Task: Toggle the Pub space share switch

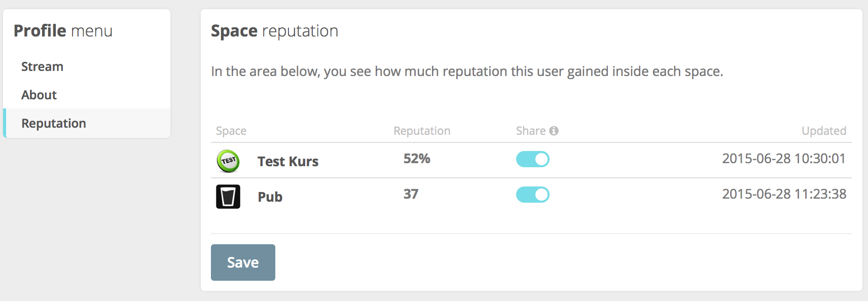Action: (x=532, y=195)
